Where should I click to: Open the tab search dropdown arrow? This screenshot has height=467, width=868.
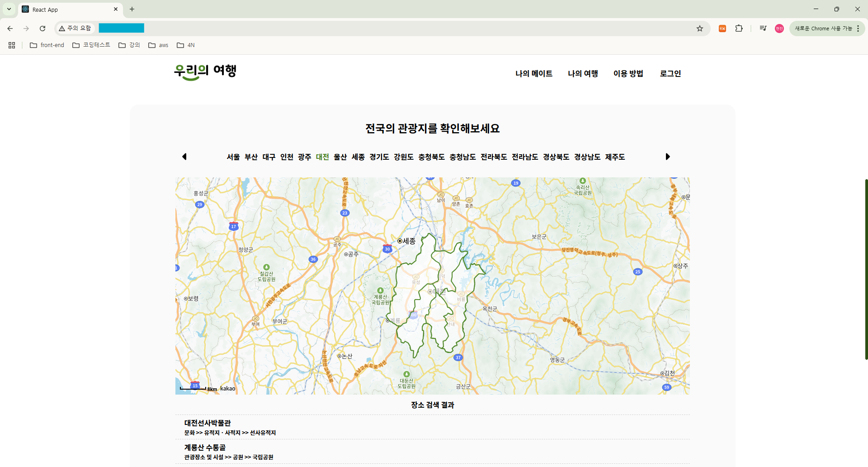(9, 9)
